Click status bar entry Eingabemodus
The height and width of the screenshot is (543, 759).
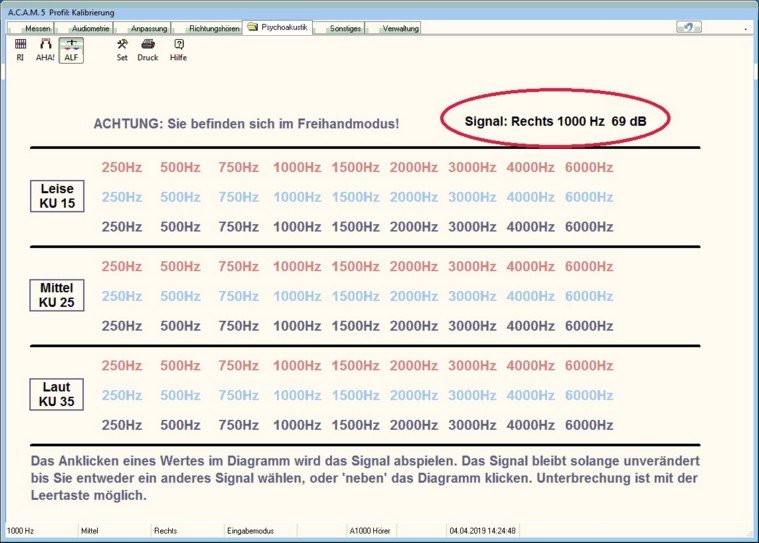pyautogui.click(x=250, y=531)
